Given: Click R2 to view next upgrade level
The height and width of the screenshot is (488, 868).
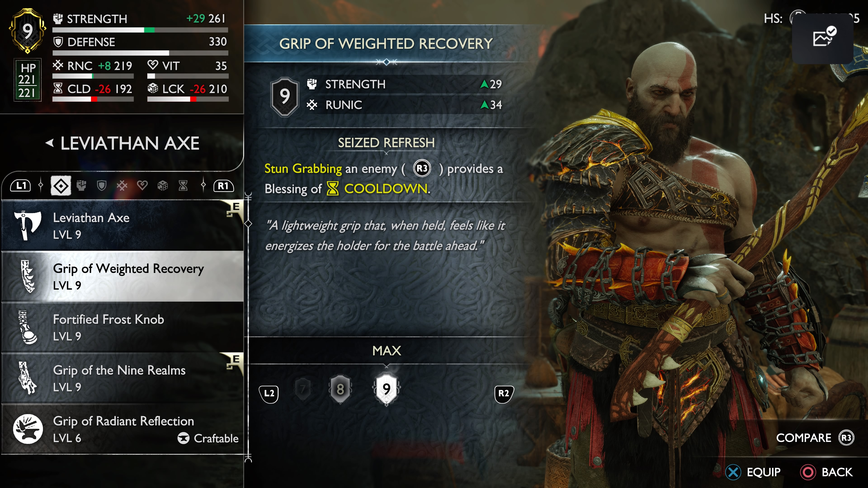Looking at the screenshot, I should (x=504, y=394).
